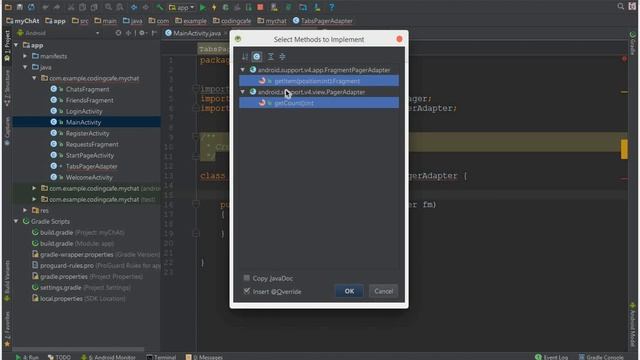The height and width of the screenshot is (360, 640).
Task: Click scroll from source target icon
Action: (x=118, y=33)
